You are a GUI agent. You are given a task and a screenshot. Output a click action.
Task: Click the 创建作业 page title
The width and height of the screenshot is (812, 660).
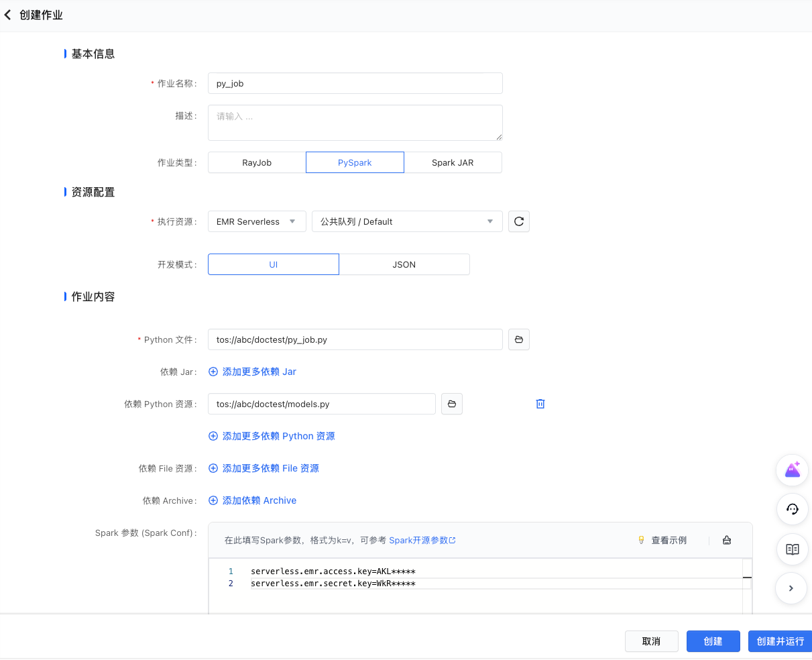(41, 15)
